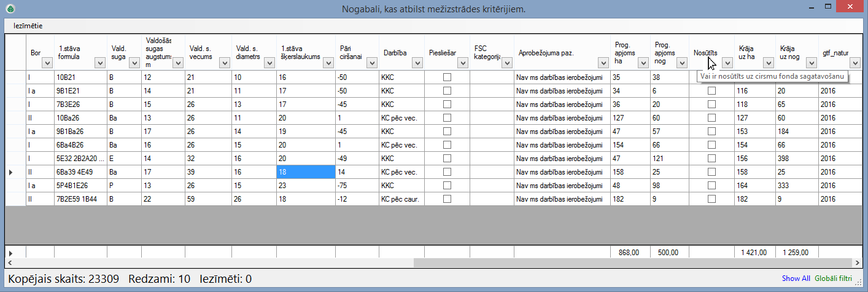The width and height of the screenshot is (868, 292).
Task: Click the -75 cell in Pāri ciršanai column
Action: tap(357, 186)
